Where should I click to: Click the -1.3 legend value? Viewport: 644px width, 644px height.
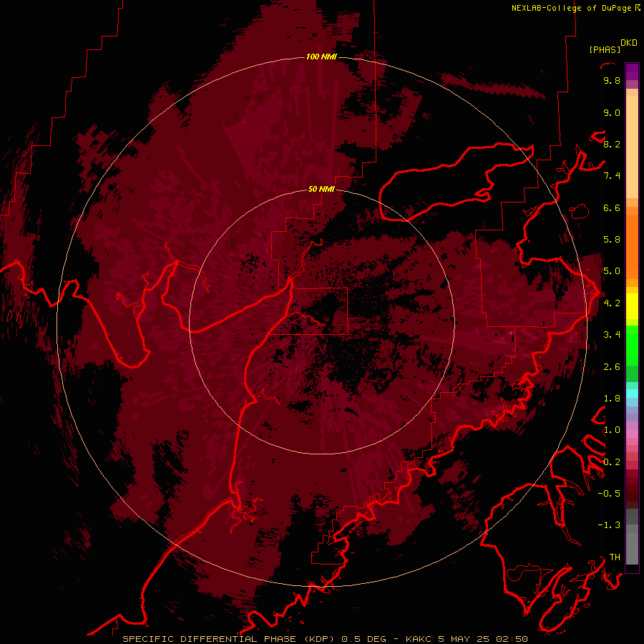click(x=609, y=525)
